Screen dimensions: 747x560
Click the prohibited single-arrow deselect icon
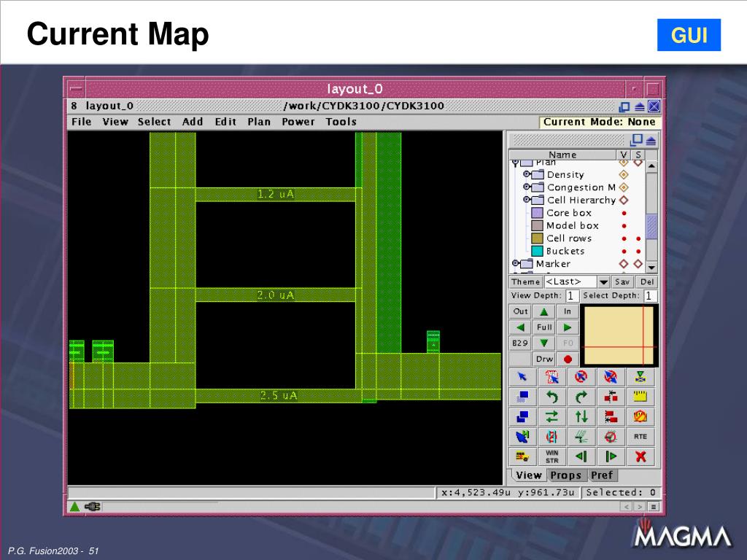581,377
